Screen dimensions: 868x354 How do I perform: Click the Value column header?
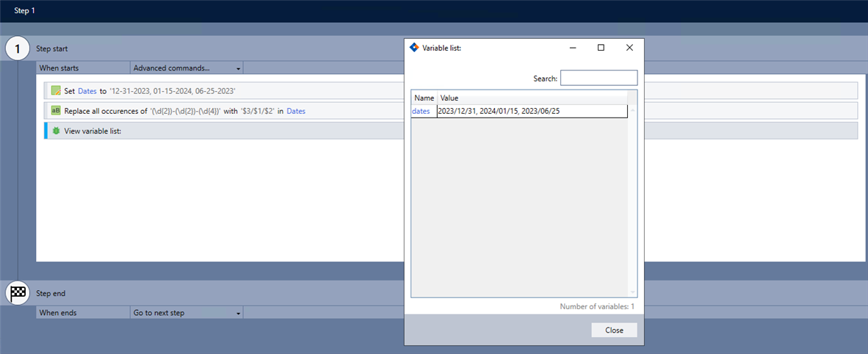click(532, 98)
